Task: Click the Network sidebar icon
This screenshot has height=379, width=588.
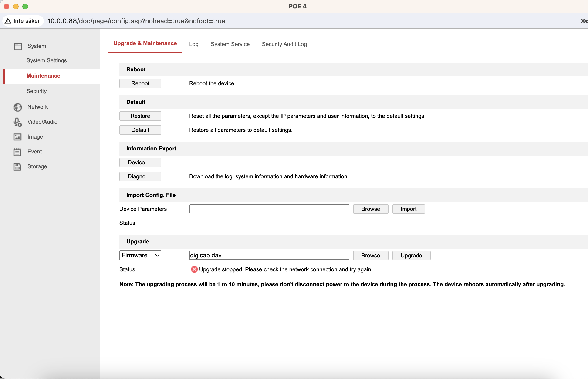Action: pyautogui.click(x=17, y=107)
